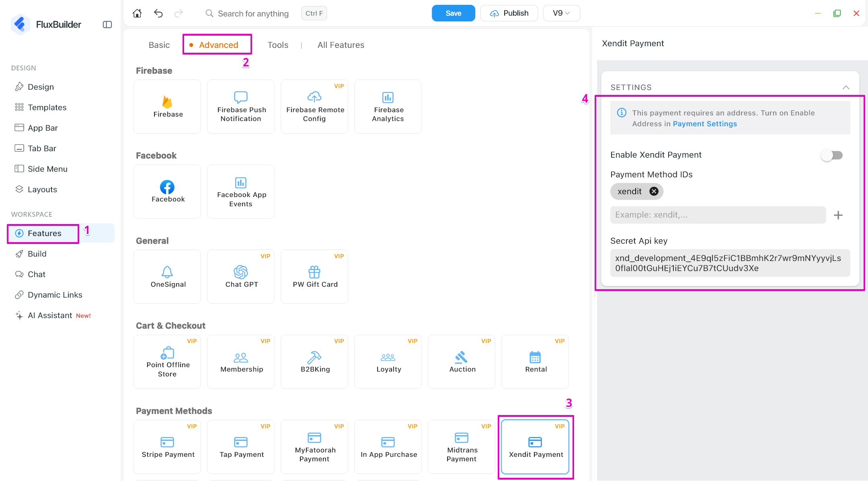Click the undo arrow icon
The image size is (868, 481).
pyautogui.click(x=158, y=13)
